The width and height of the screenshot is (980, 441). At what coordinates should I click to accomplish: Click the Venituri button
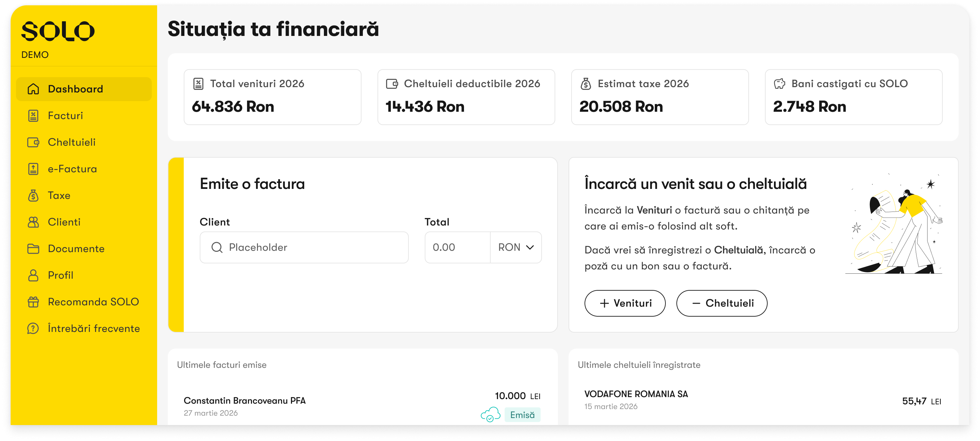tap(625, 303)
